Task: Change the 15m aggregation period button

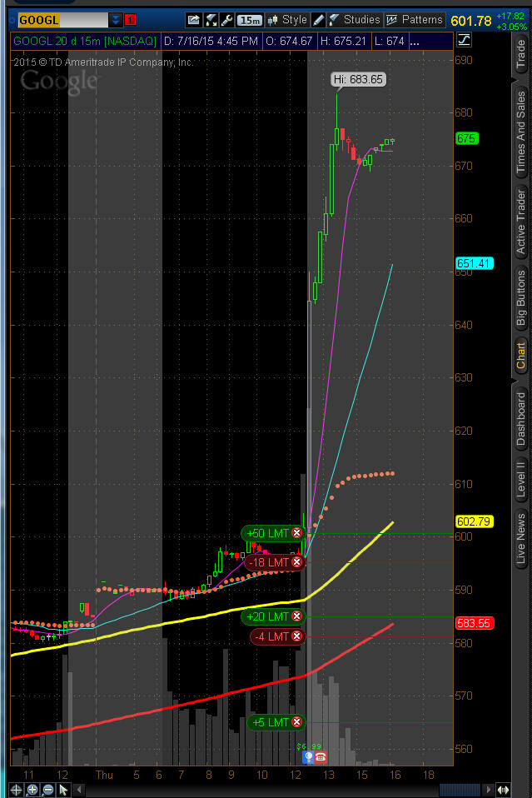Action: click(250, 20)
